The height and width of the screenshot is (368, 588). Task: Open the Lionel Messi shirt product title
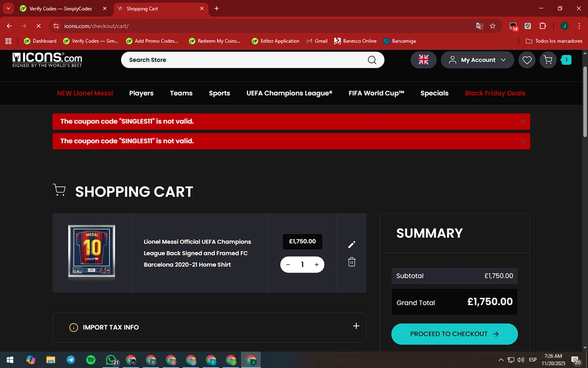click(x=198, y=253)
